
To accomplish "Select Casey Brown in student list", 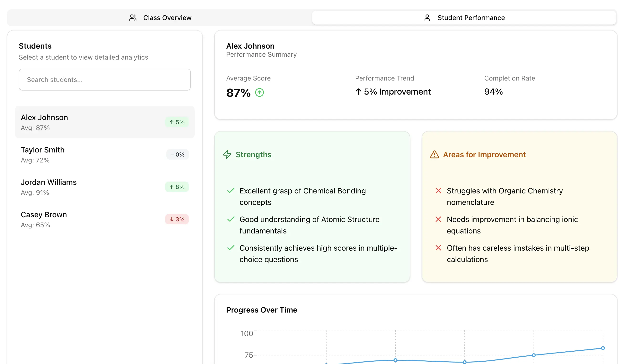I will 105,219.
